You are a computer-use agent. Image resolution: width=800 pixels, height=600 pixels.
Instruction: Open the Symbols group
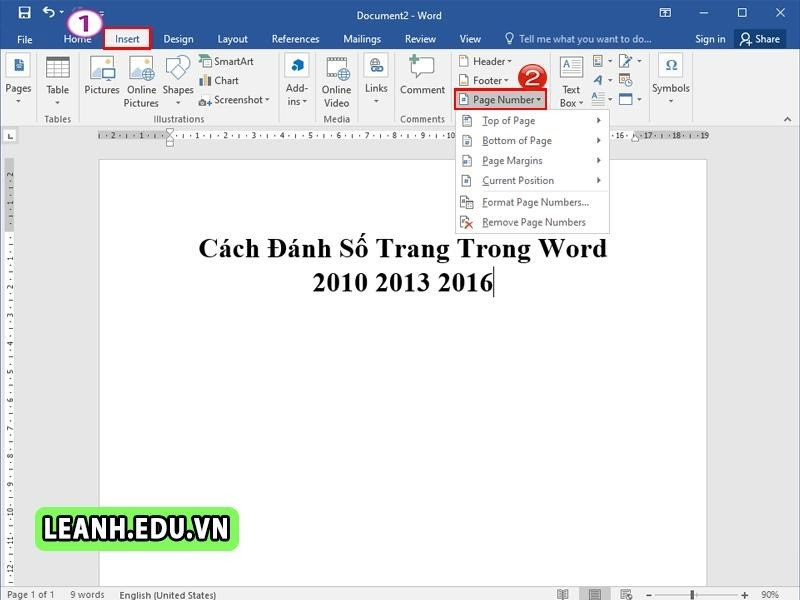point(671,79)
